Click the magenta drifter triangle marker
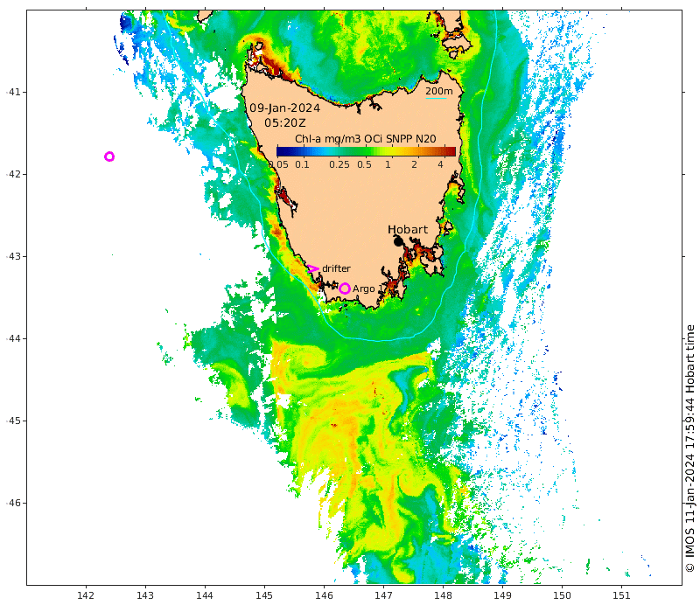The height and width of the screenshot is (612, 700). click(312, 269)
